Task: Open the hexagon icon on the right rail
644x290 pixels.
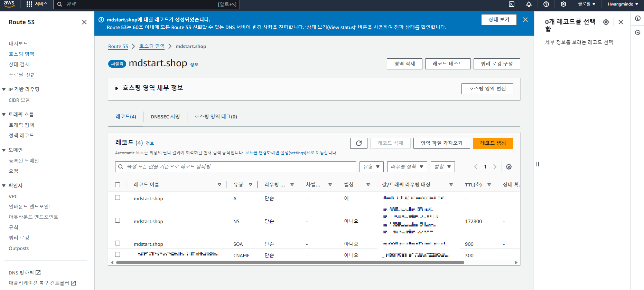Action: 638,32
